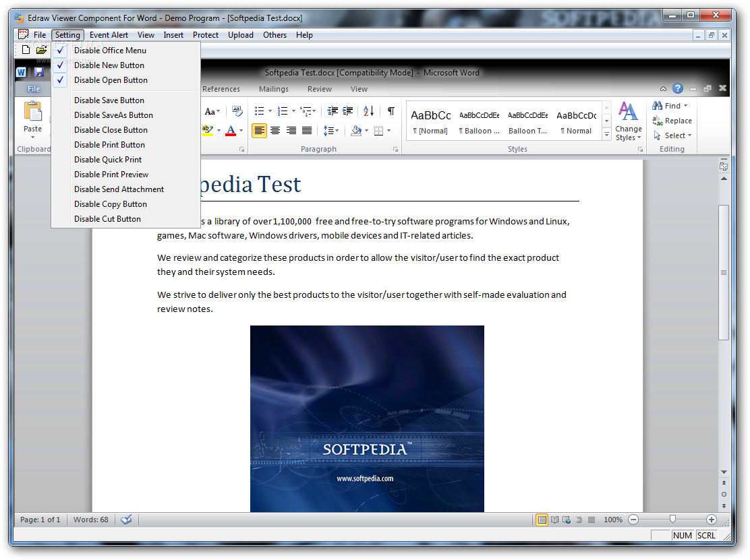Click Center alignment icon
Image resolution: width=750 pixels, height=560 pixels.
click(275, 131)
